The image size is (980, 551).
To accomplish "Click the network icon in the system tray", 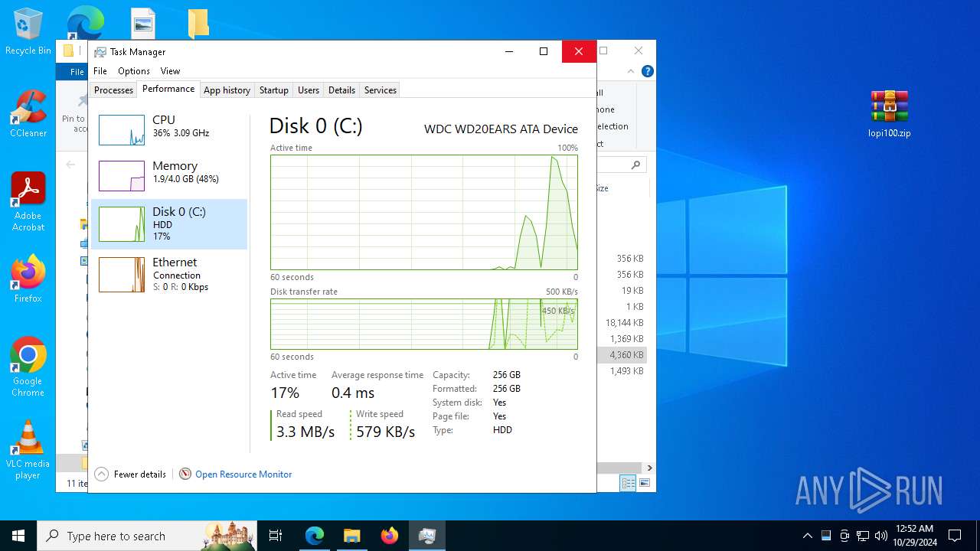I will tap(863, 536).
